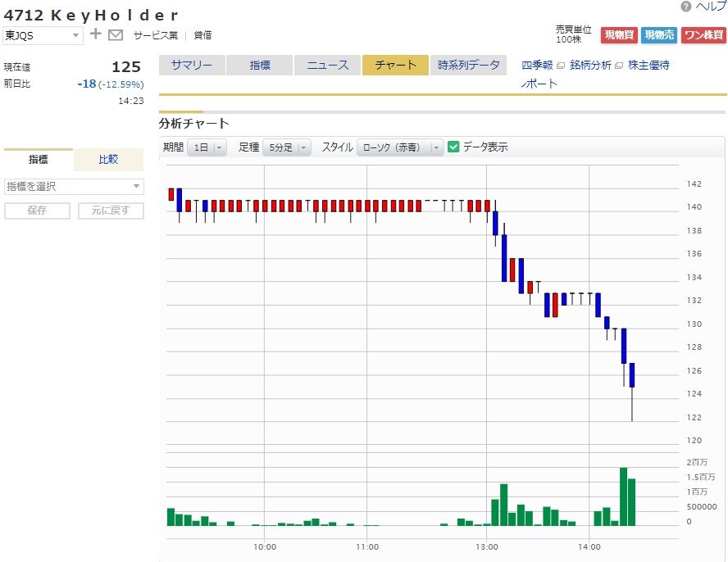Image resolution: width=728 pixels, height=562 pixels.
Task: Click the 2百万 volume axis label
Action: click(698, 462)
